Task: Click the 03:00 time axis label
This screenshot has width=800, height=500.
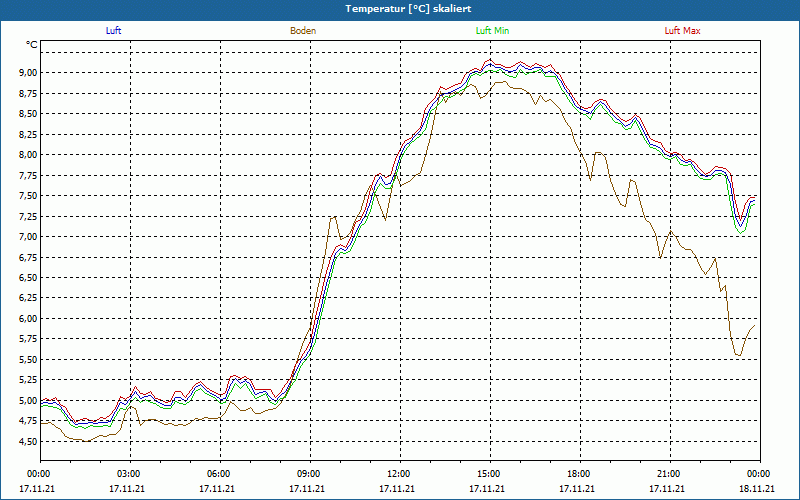Action: point(131,474)
